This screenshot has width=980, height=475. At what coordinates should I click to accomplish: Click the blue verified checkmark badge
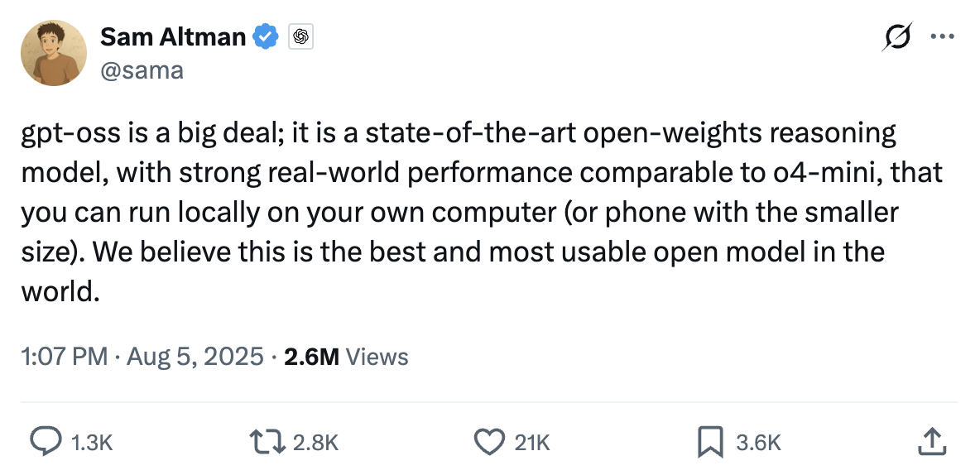pos(266,36)
